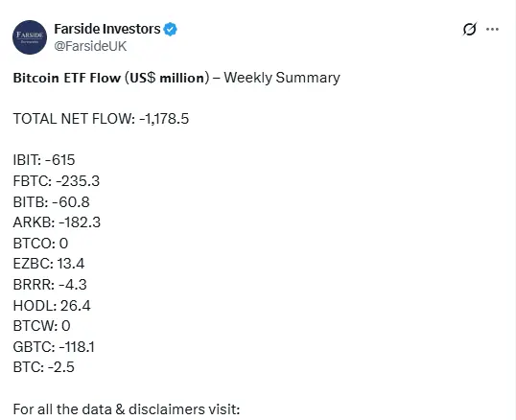Select the BTCO: 0 line
The width and height of the screenshot is (516, 420).
point(41,244)
